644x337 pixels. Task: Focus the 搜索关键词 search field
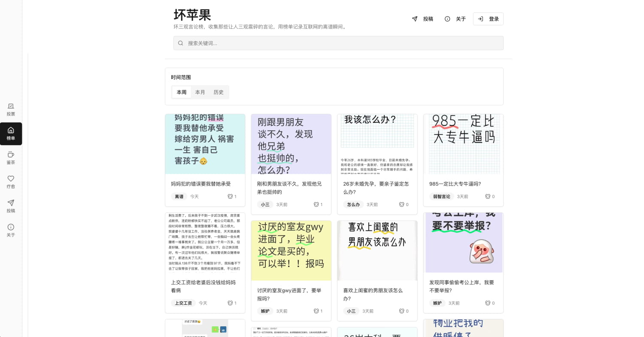(x=338, y=43)
